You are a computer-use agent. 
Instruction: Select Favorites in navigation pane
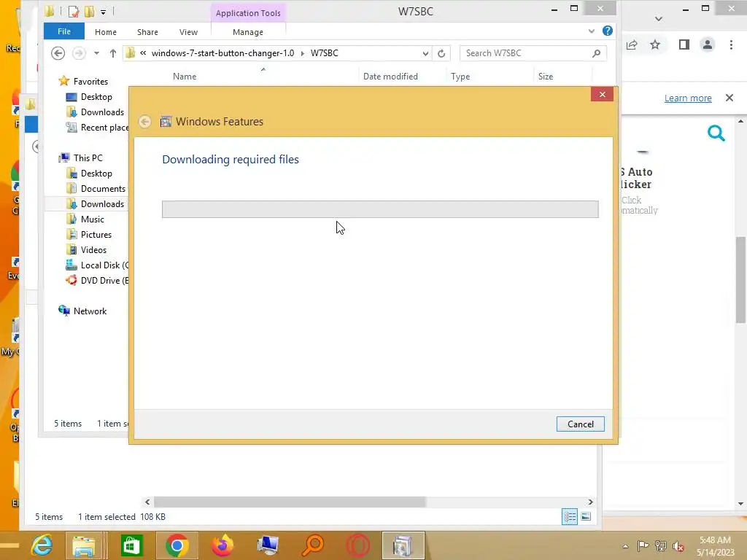[x=90, y=82]
